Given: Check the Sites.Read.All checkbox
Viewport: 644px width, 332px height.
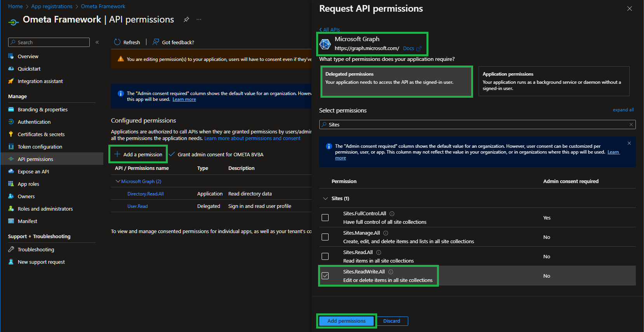Looking at the screenshot, I should [325, 256].
